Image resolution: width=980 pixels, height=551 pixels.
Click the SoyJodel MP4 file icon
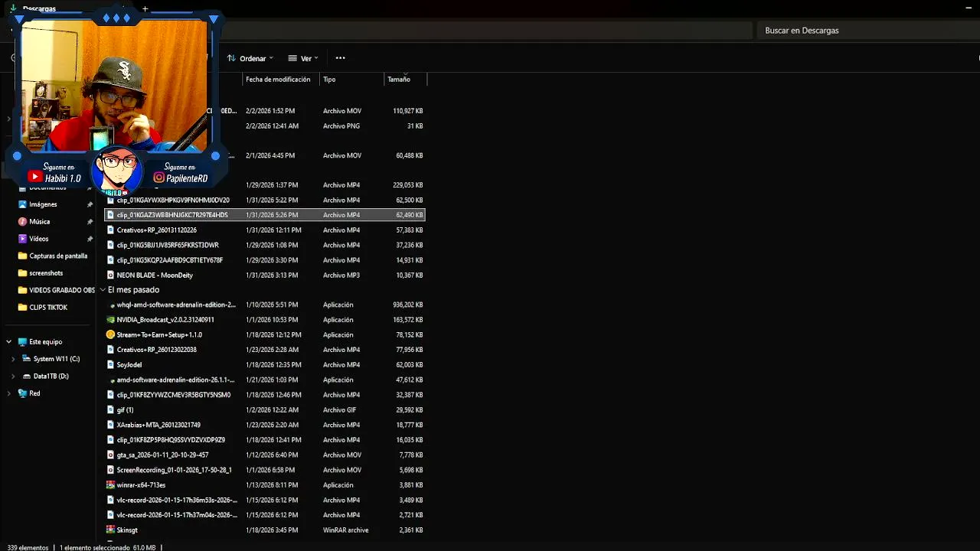110,365
